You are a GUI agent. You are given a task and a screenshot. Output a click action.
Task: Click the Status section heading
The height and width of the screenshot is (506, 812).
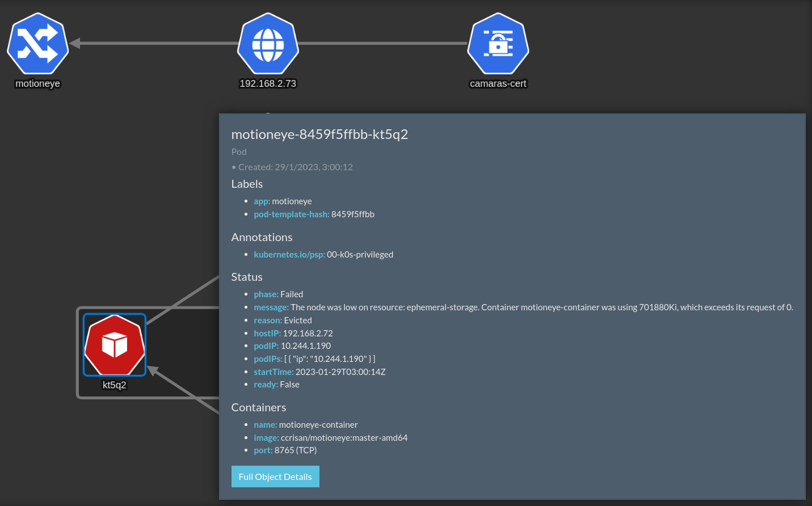pos(247,277)
